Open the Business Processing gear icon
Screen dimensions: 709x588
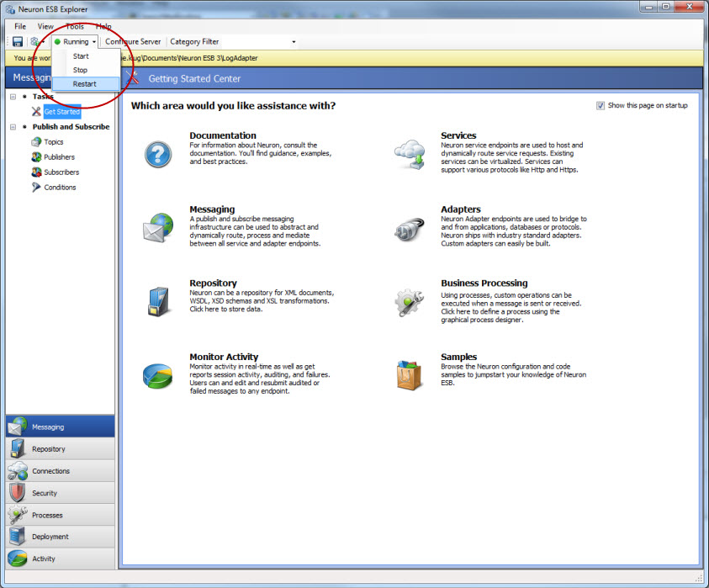click(x=409, y=301)
